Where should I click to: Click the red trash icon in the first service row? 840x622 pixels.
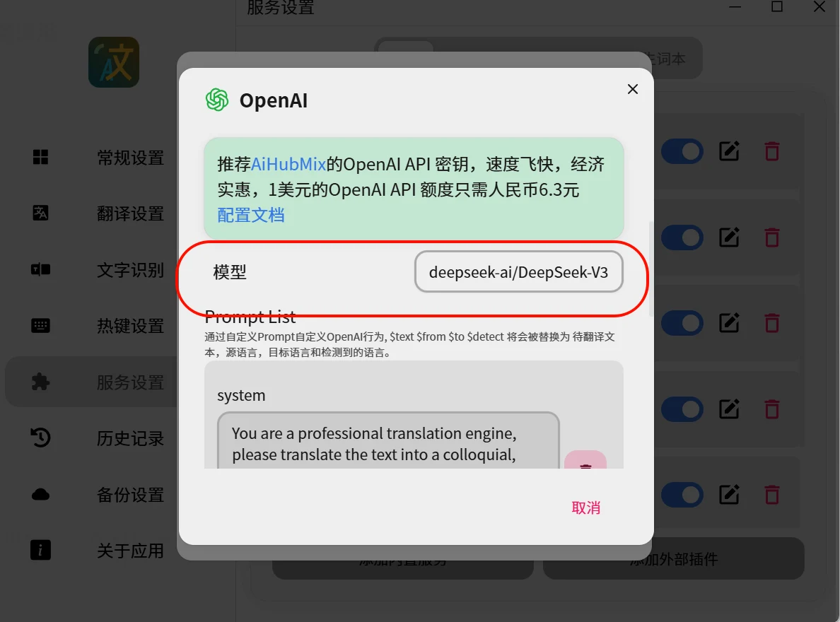click(x=772, y=152)
